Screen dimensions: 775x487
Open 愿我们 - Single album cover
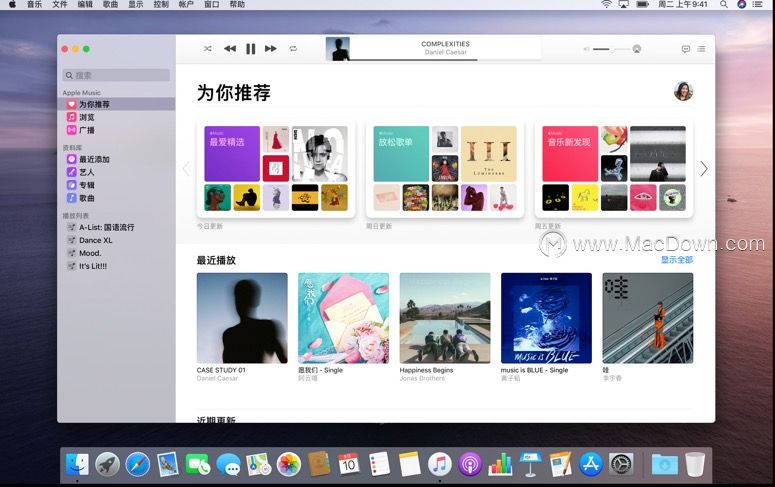click(x=344, y=318)
